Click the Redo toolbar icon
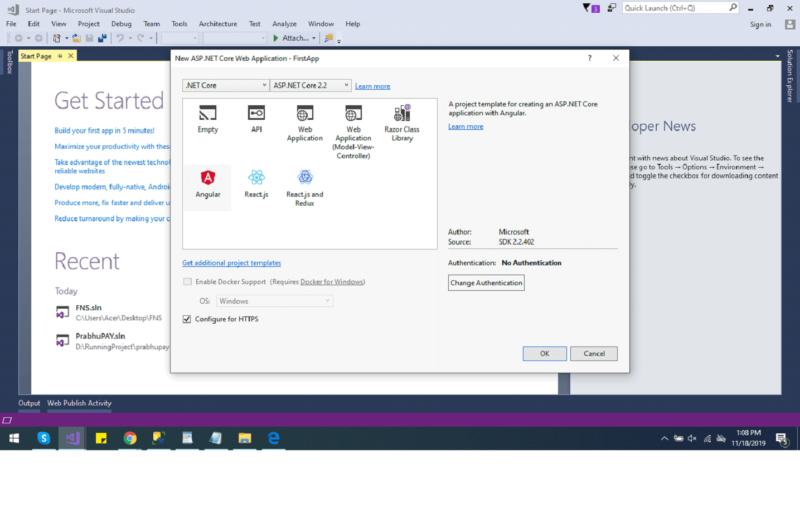Viewport: 800px width, 532px height. [140, 38]
